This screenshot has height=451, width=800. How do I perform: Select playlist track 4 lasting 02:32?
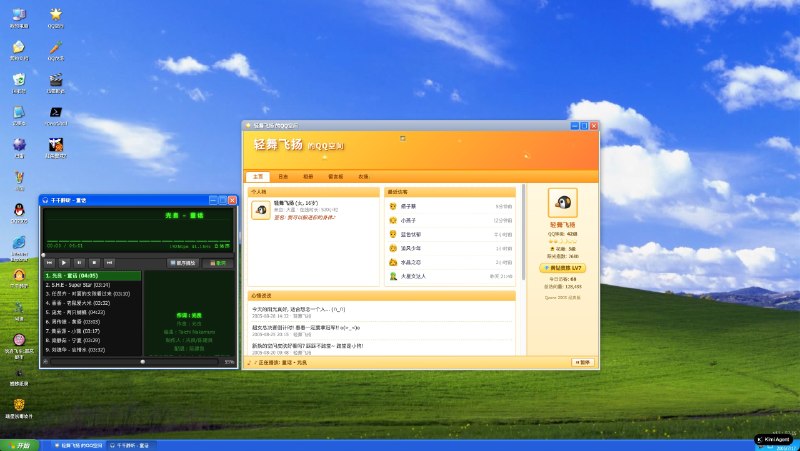pyautogui.click(x=92, y=303)
